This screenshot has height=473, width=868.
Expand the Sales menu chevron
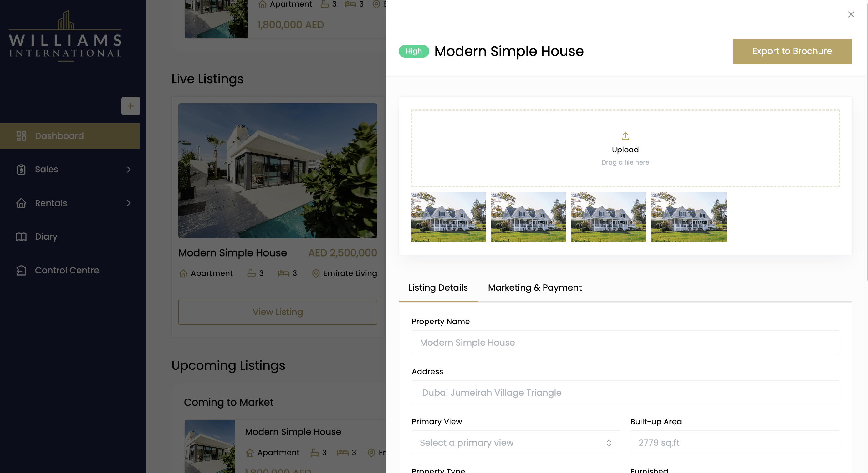(129, 170)
